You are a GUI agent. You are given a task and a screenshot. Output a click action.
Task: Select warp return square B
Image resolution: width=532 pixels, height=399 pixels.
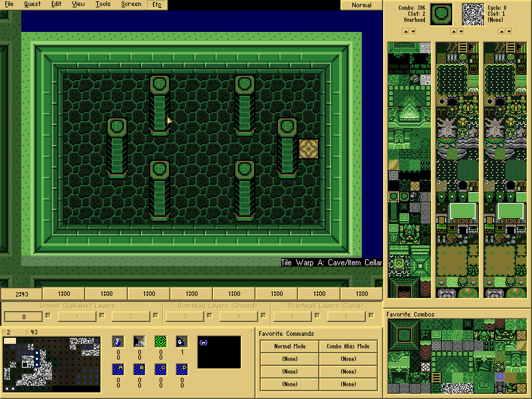[x=140, y=370]
